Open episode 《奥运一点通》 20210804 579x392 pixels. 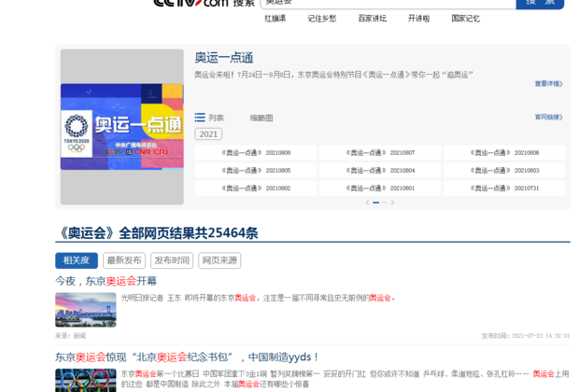coord(380,170)
